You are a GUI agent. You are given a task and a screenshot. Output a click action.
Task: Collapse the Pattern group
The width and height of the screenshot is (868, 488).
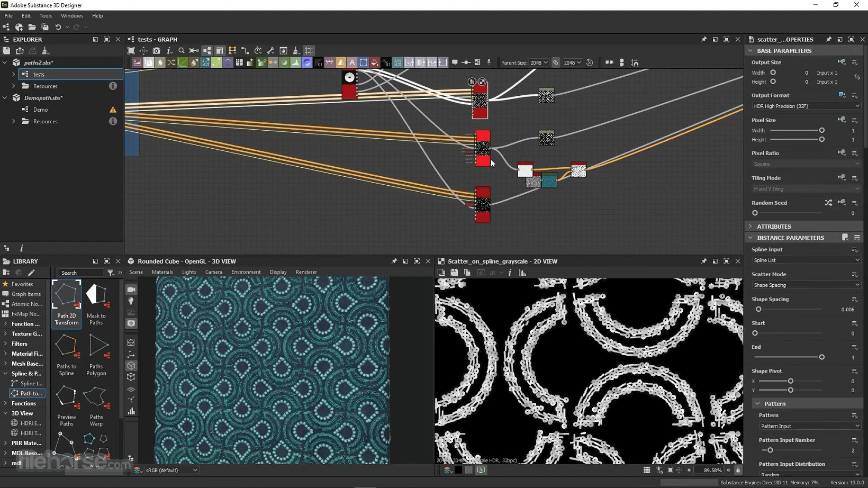click(x=757, y=403)
